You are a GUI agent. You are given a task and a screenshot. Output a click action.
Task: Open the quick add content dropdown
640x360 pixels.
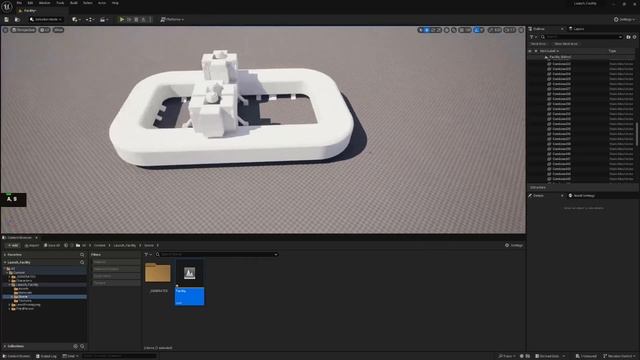[x=76, y=20]
